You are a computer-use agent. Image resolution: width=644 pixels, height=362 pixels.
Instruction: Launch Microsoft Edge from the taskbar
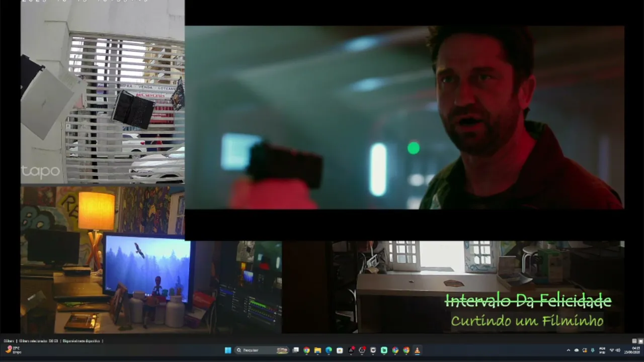329,350
